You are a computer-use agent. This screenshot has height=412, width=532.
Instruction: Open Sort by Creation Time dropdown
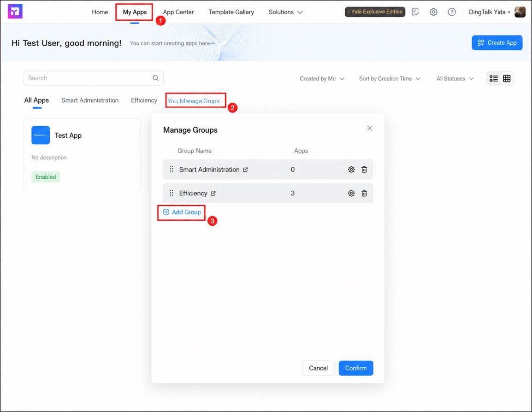390,79
